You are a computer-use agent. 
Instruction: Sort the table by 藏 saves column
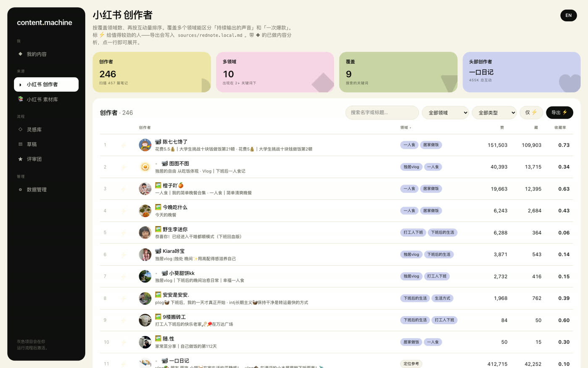click(x=536, y=127)
